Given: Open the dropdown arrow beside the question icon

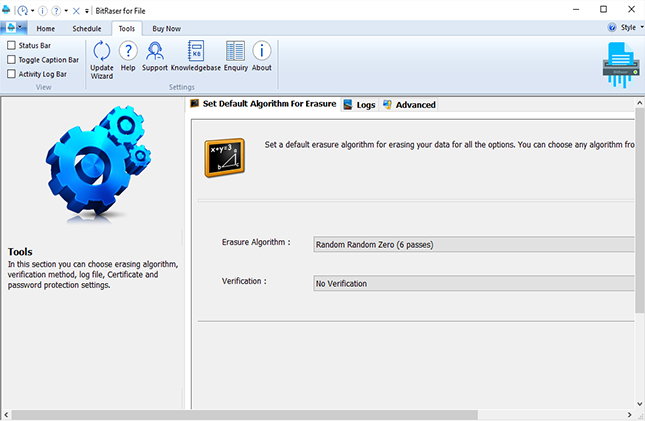Looking at the screenshot, I should pyautogui.click(x=66, y=11).
